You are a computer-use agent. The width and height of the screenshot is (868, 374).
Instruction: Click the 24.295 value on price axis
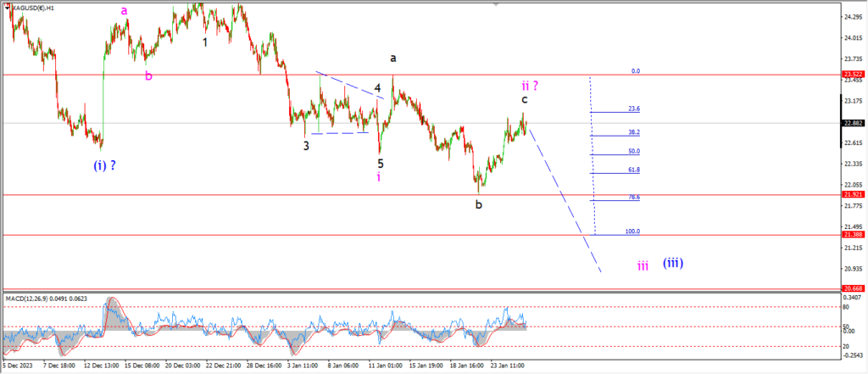click(x=853, y=17)
